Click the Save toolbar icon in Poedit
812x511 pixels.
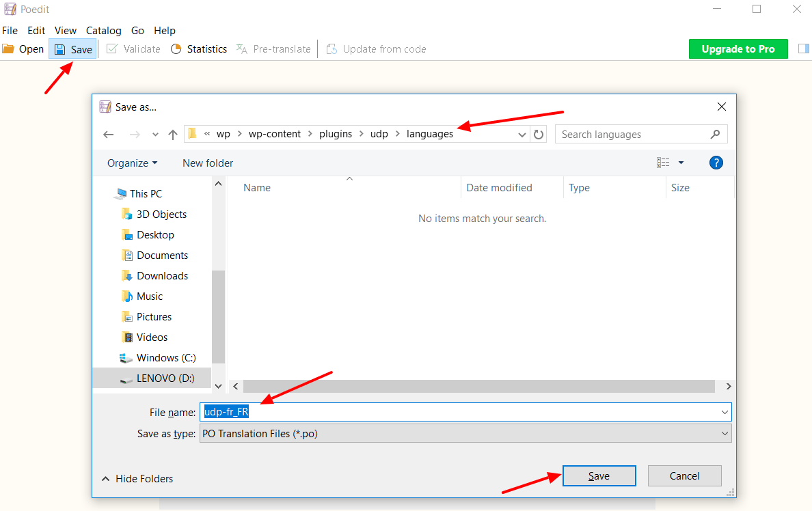[73, 49]
